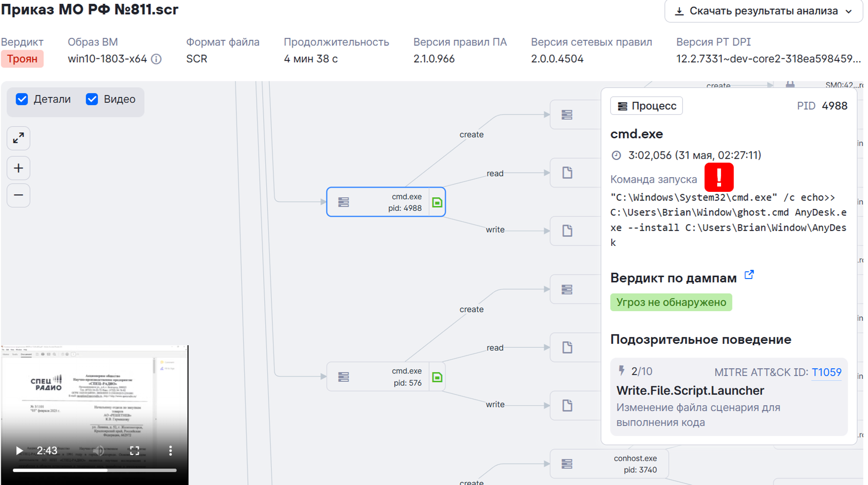Click green file icon on cmd.exe pid 4988
The width and height of the screenshot is (868, 485).
tap(437, 202)
